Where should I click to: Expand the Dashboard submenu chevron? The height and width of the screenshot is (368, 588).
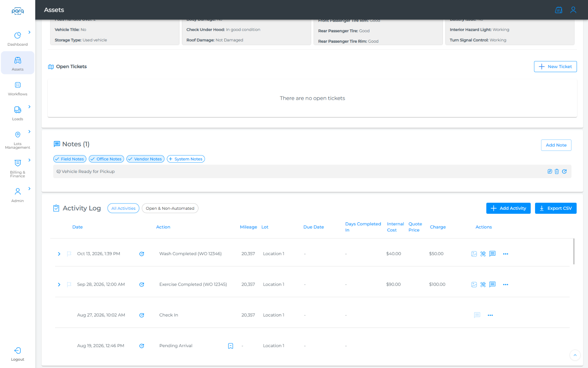[x=29, y=32]
